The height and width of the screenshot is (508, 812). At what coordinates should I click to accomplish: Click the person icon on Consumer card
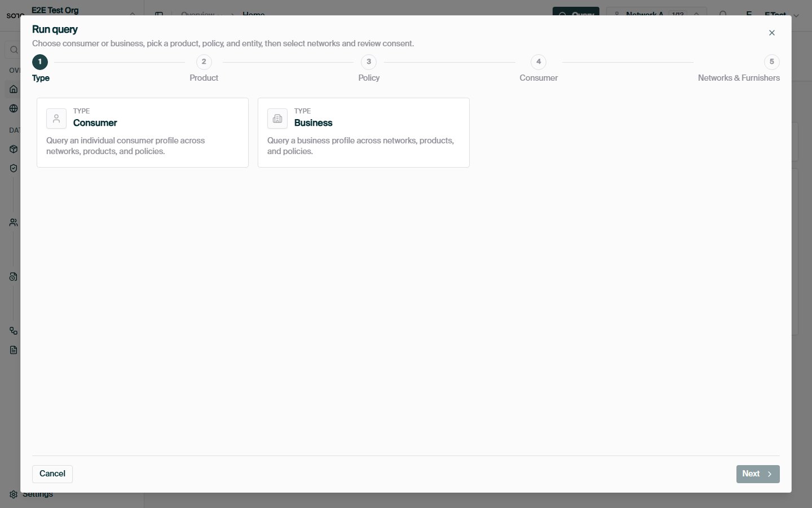pyautogui.click(x=56, y=119)
